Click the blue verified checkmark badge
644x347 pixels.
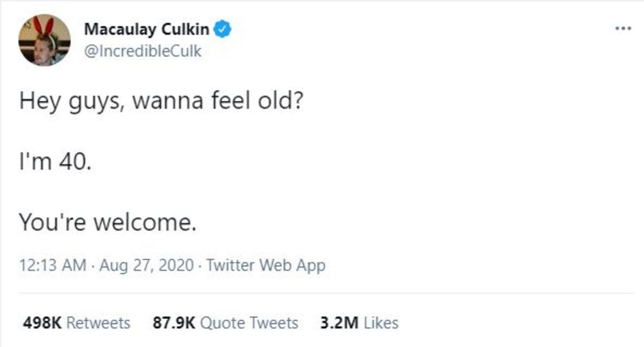pos(223,29)
